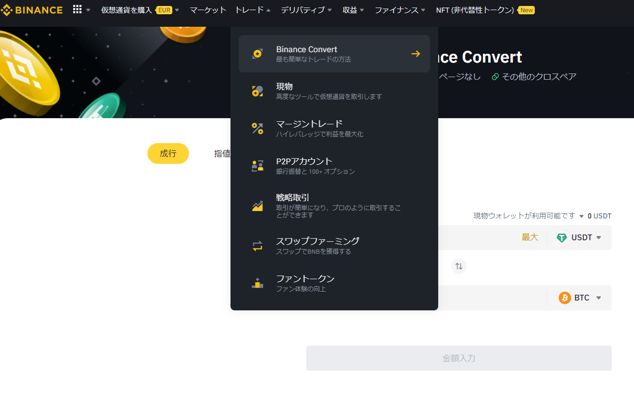The image size is (634, 399).
Task: Swap currencies with the up-down arrows icon
Action: coord(459,266)
